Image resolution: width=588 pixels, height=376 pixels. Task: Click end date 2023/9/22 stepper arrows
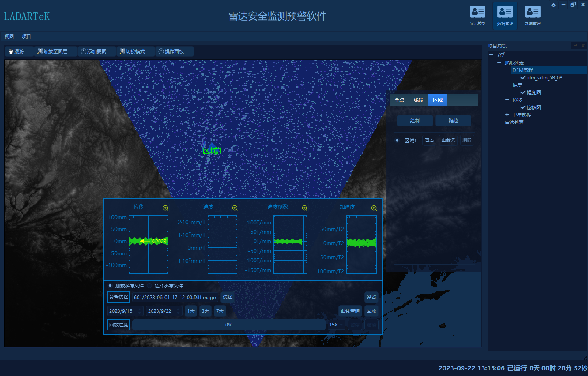point(179,311)
